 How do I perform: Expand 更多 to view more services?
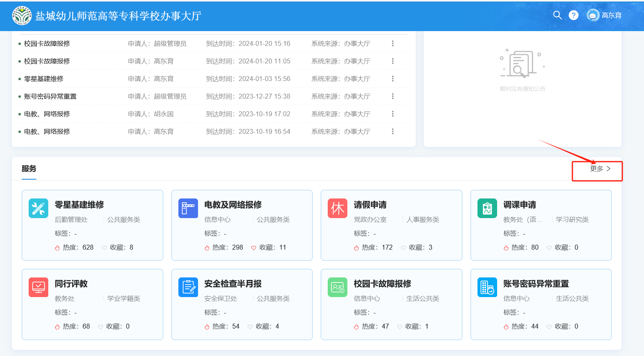pos(600,169)
